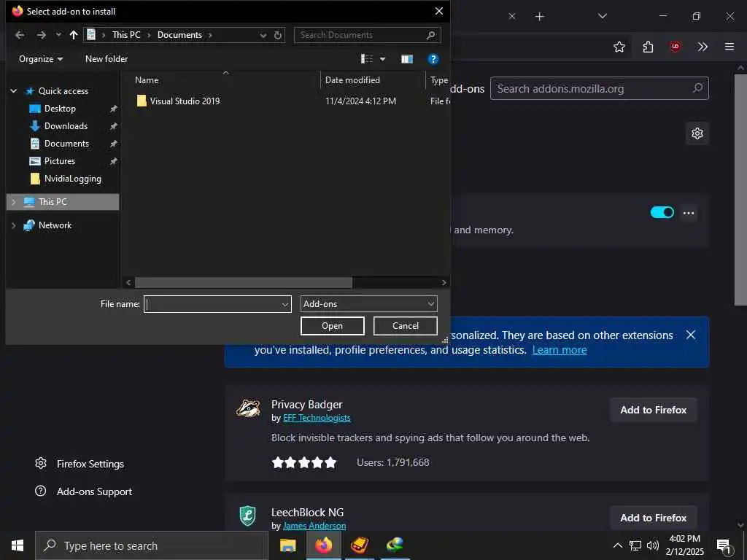747x560 pixels.
Task: Select the Visual Studio 2019 folder
Action: pyautogui.click(x=185, y=101)
